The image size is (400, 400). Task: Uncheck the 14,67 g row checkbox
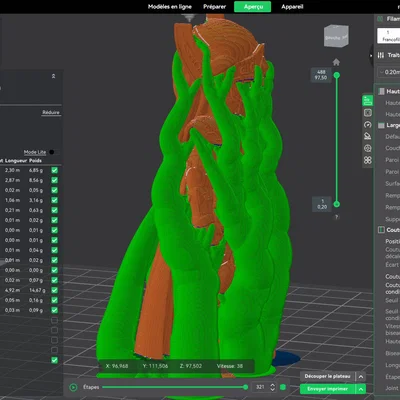(55, 290)
